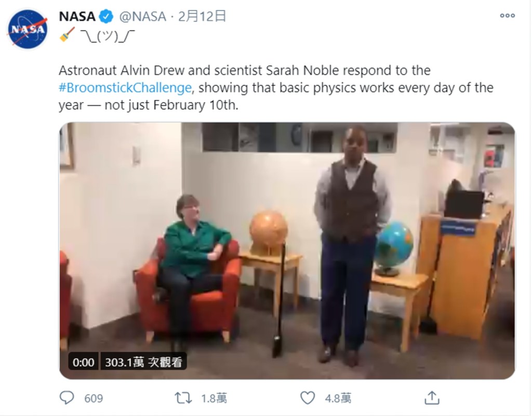Click the NASA display name

[77, 16]
